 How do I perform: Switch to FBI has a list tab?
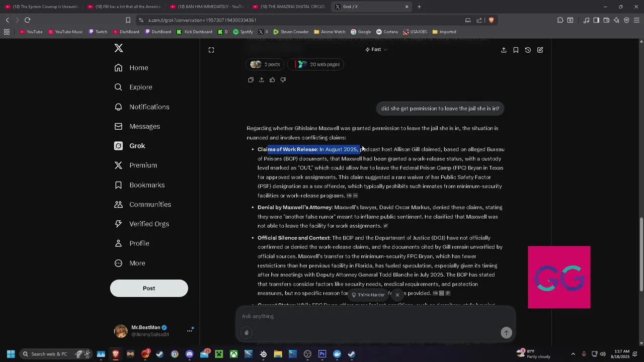tap(124, 7)
